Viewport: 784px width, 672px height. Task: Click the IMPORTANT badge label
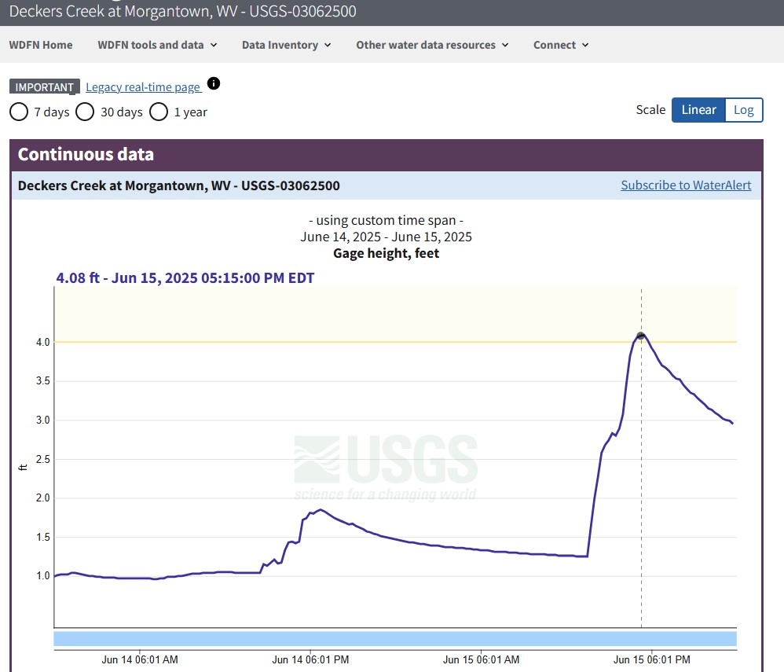[45, 87]
